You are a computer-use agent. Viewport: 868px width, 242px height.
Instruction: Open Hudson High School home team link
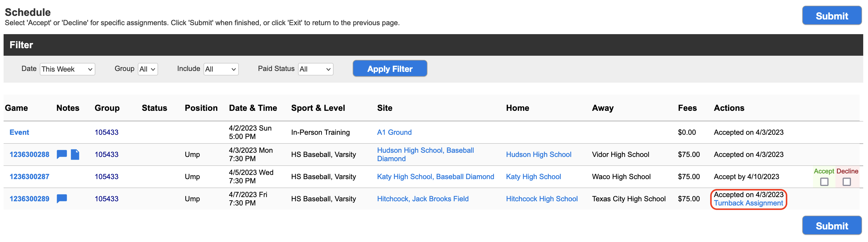tap(538, 154)
